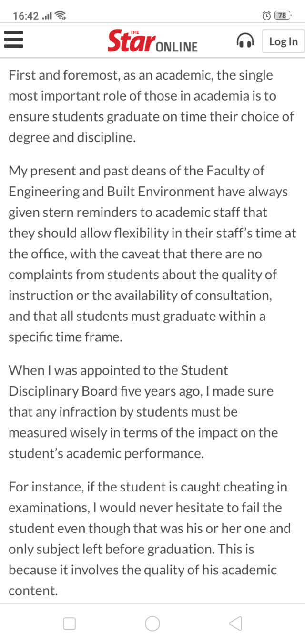The image size is (305, 644).
Task: Tap the headphones listen icon
Action: [x=245, y=41]
